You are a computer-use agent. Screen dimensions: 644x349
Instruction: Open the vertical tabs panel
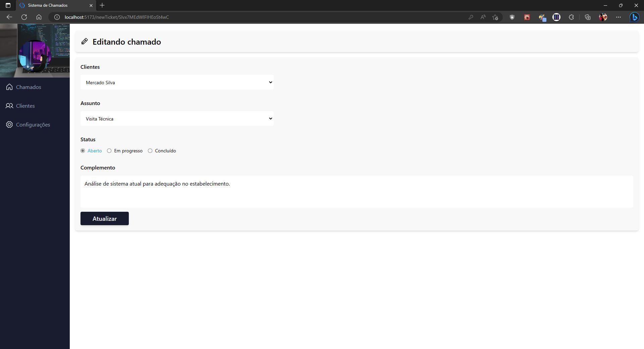tap(8, 5)
